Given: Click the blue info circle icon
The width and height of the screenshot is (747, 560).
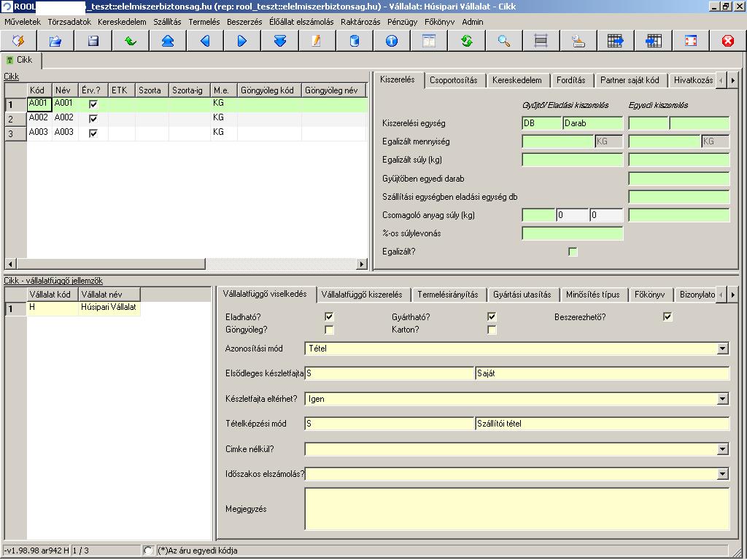Looking at the screenshot, I should tap(392, 41).
